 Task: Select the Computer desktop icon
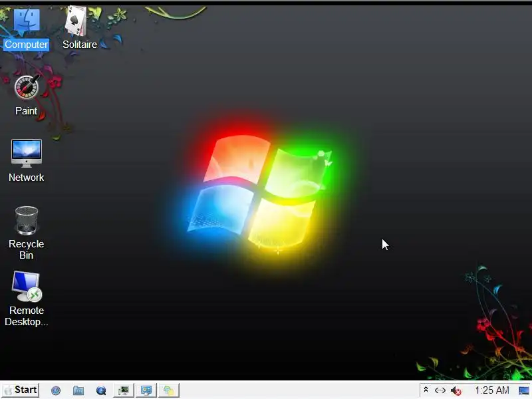pyautogui.click(x=26, y=30)
